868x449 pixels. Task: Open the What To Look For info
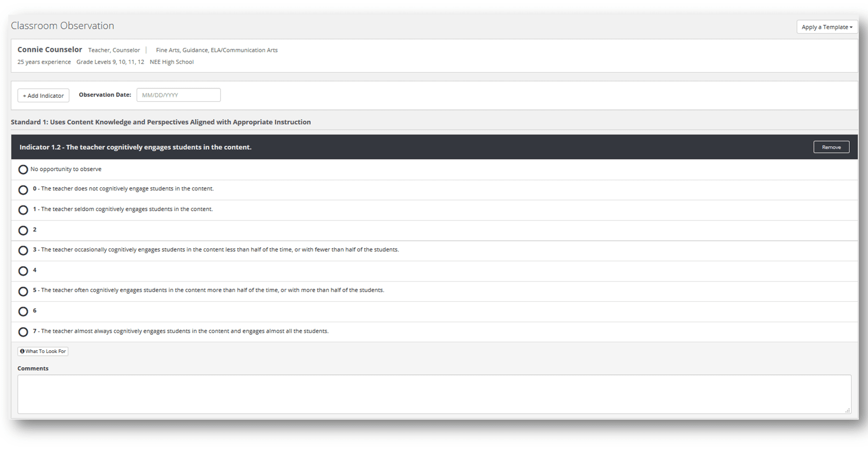43,351
